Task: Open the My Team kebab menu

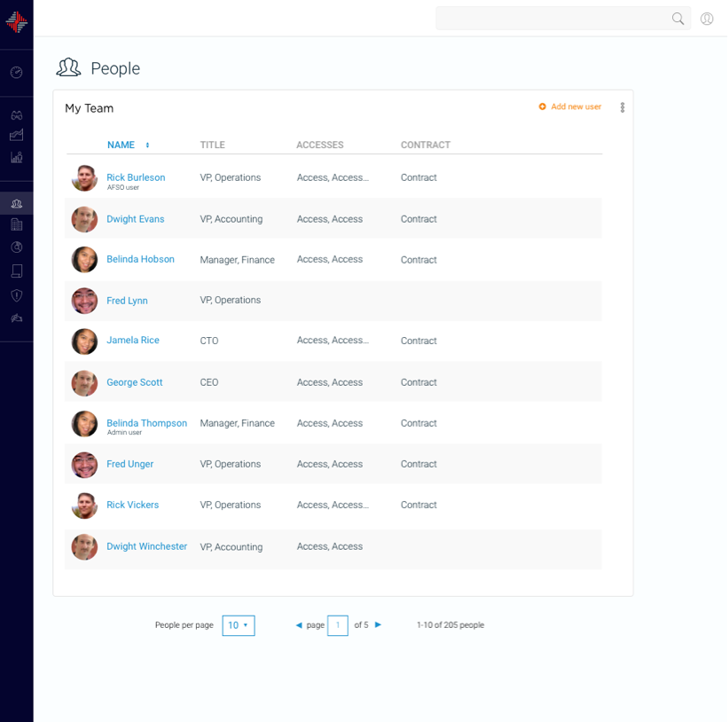Action: 622,107
